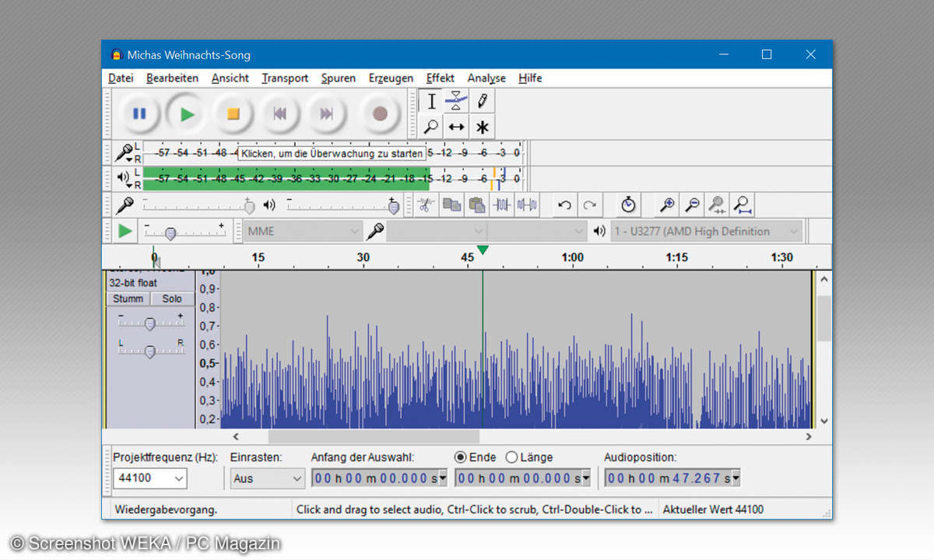Viewport: 934px width, 560px height.
Task: Click the device toolbar speaker icon
Action: 599,231
